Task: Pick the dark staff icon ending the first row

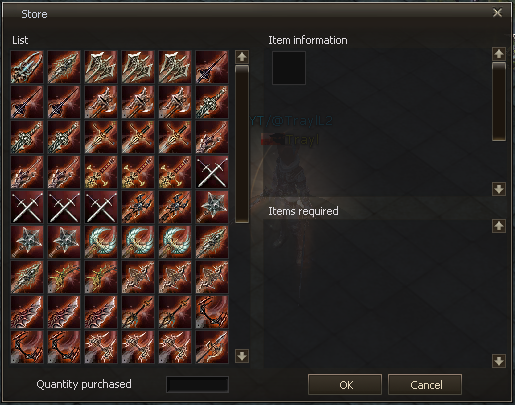Action: [x=212, y=67]
